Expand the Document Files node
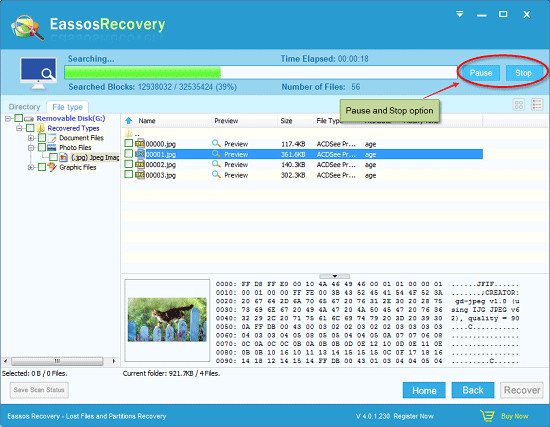The height and width of the screenshot is (427, 550). tap(31, 138)
